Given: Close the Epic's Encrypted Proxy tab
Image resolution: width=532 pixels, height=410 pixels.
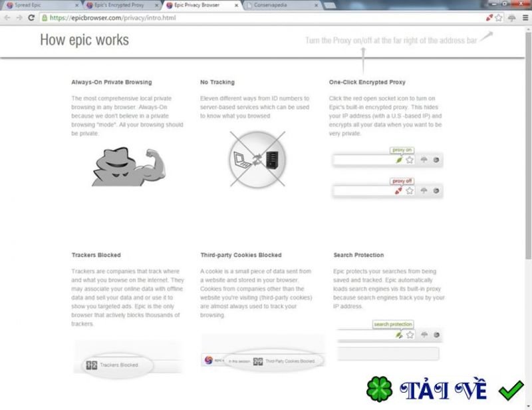Looking at the screenshot, I should (157, 5).
